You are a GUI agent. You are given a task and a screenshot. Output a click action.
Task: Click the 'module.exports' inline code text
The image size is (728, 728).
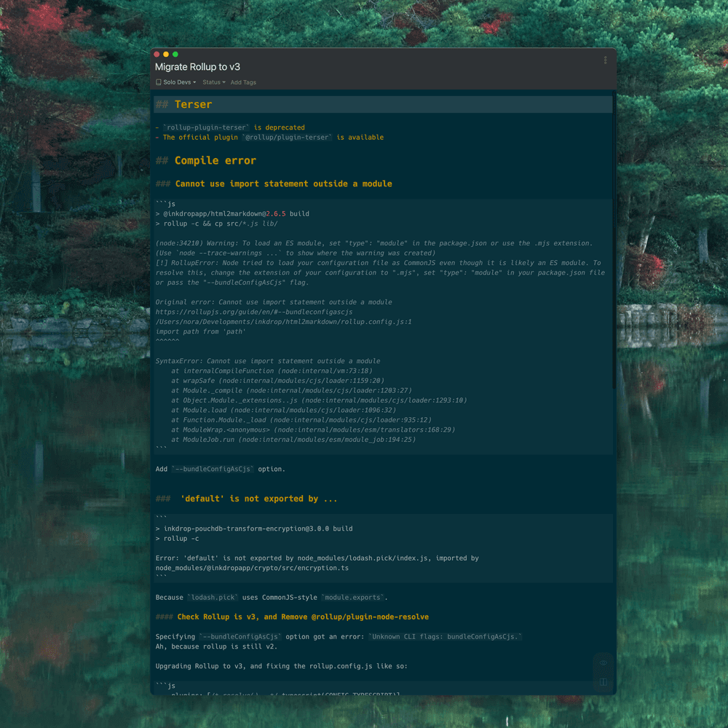pyautogui.click(x=352, y=598)
